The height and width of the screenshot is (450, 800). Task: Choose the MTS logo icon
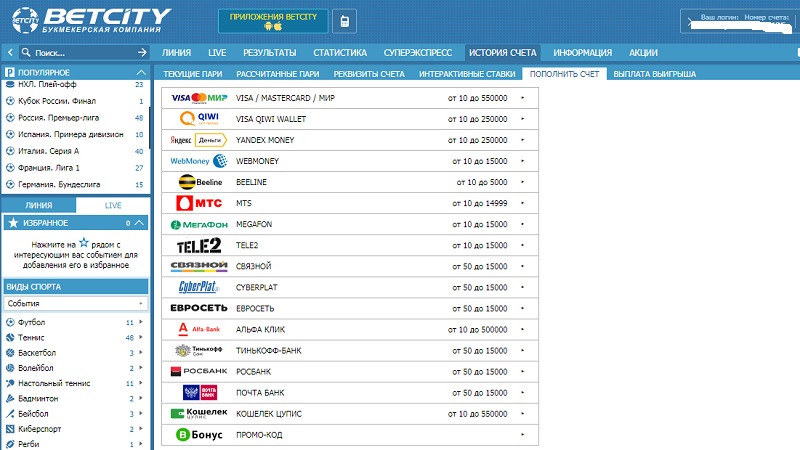(x=198, y=203)
